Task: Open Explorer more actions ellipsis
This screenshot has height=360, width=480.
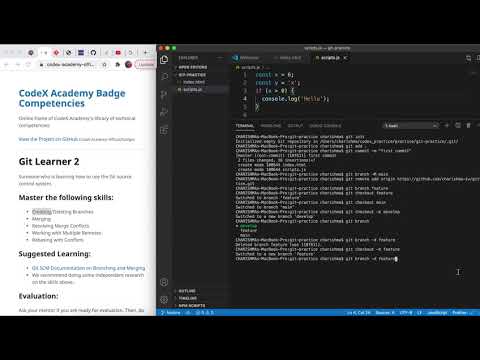Action: click(220, 58)
